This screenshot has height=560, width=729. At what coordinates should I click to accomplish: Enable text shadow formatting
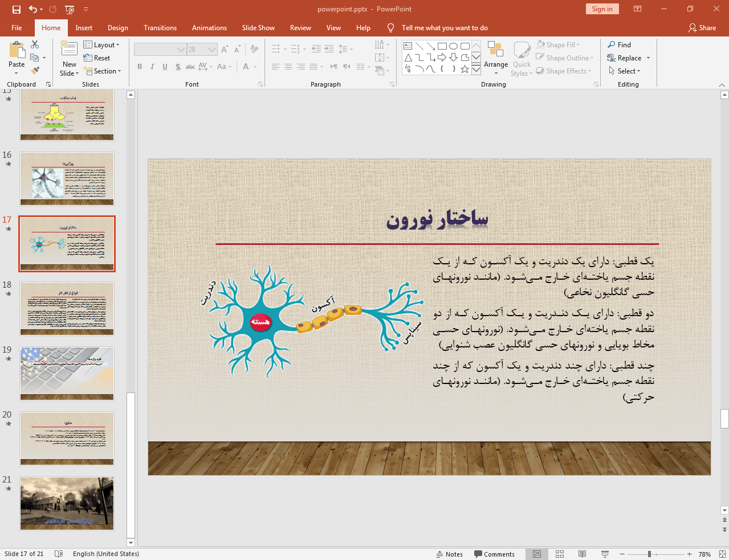pyautogui.click(x=177, y=67)
